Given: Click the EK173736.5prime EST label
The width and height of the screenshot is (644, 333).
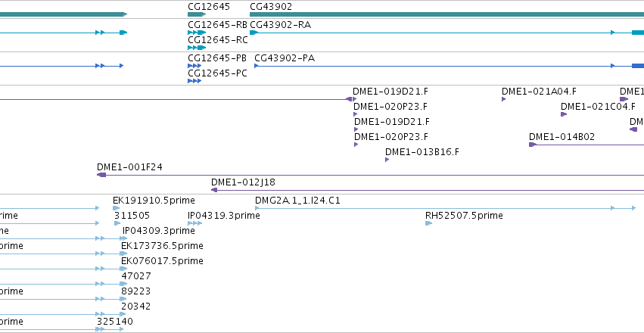Looking at the screenshot, I should (162, 246).
